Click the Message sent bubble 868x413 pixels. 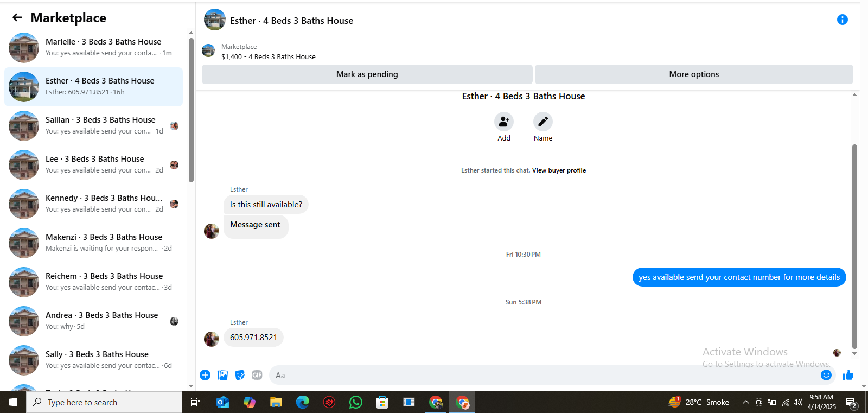point(256,226)
